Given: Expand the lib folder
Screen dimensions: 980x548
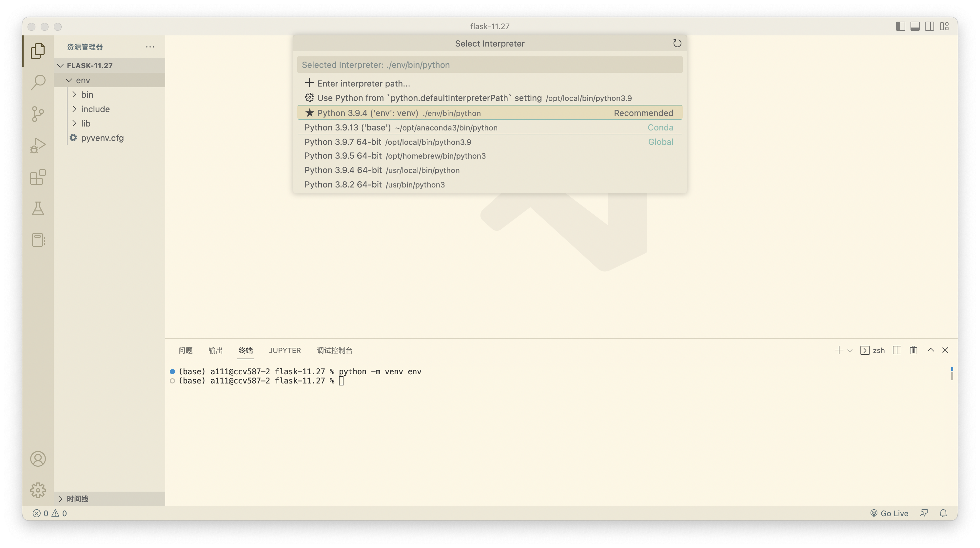Looking at the screenshot, I should 109,123.
